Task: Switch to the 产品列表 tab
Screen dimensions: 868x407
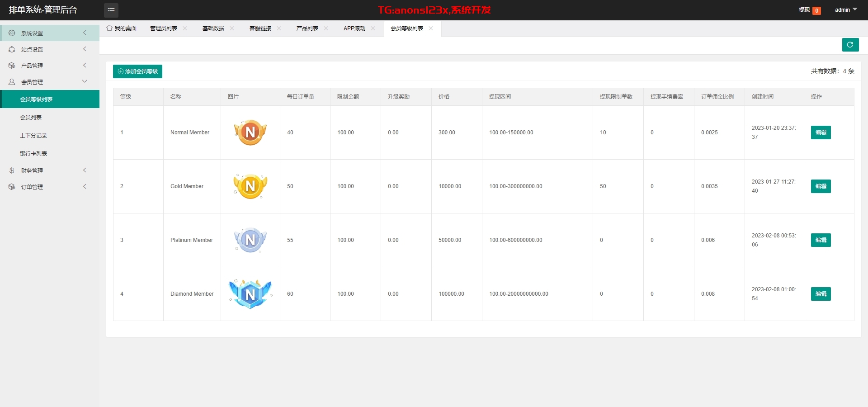Action: tap(307, 28)
